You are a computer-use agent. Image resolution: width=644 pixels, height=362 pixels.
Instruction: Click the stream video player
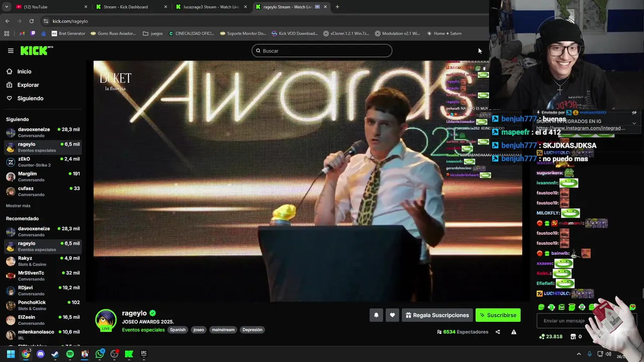pyautogui.click(x=308, y=181)
